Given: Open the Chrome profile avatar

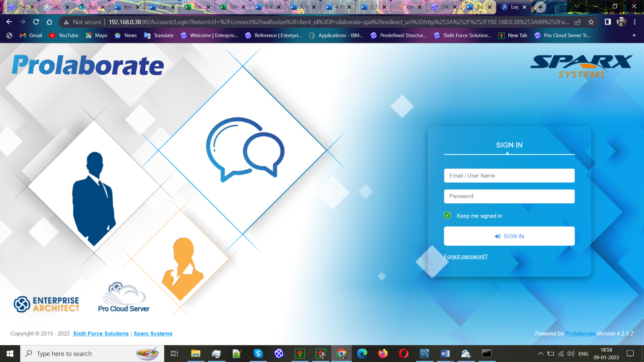Looking at the screenshot, I should tap(621, 22).
